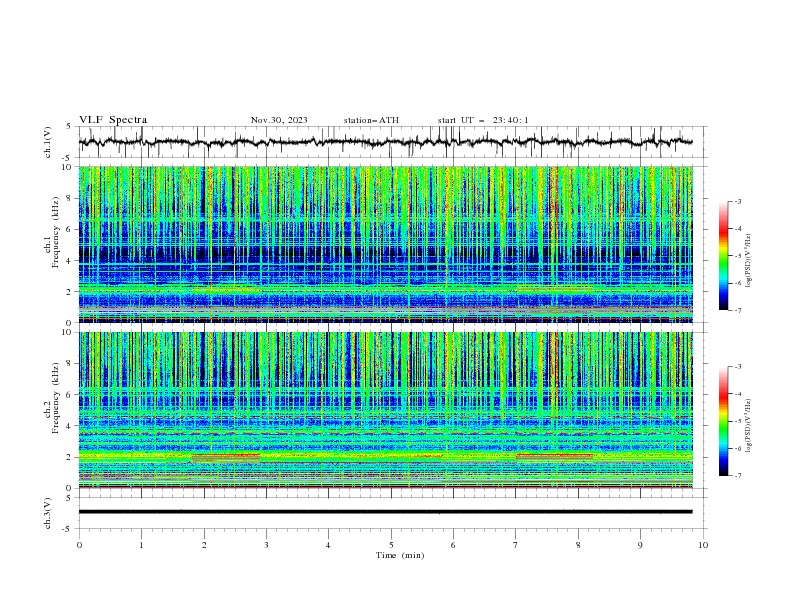This screenshot has height=612, width=792.
Task: Click the 'Time (min)' axis title
Action: [x=400, y=555]
